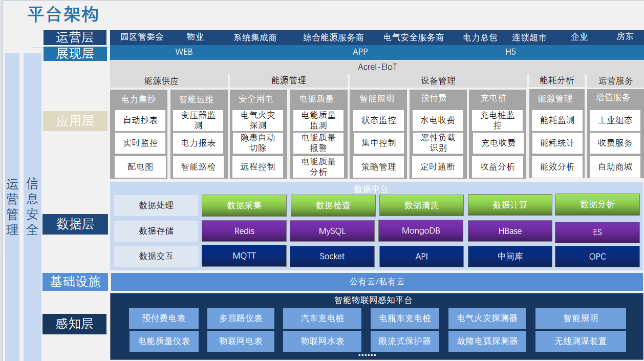Click the purple ES block

pos(597,232)
